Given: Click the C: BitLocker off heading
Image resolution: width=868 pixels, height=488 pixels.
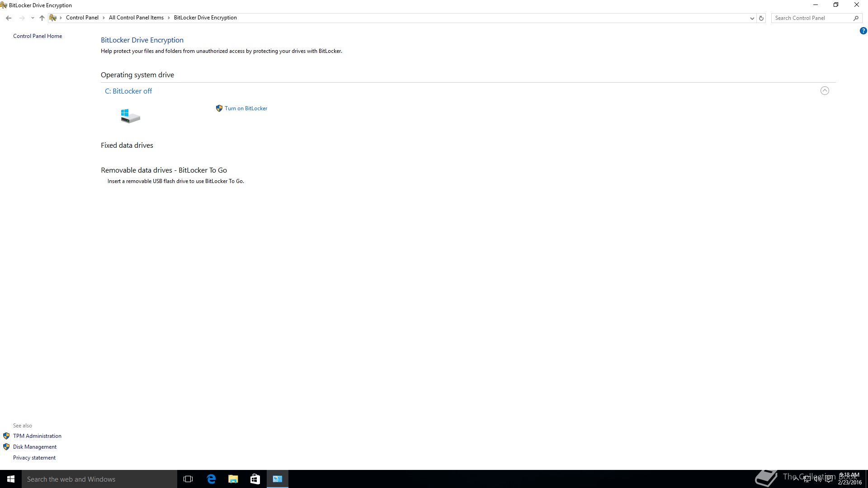Looking at the screenshot, I should click(128, 91).
